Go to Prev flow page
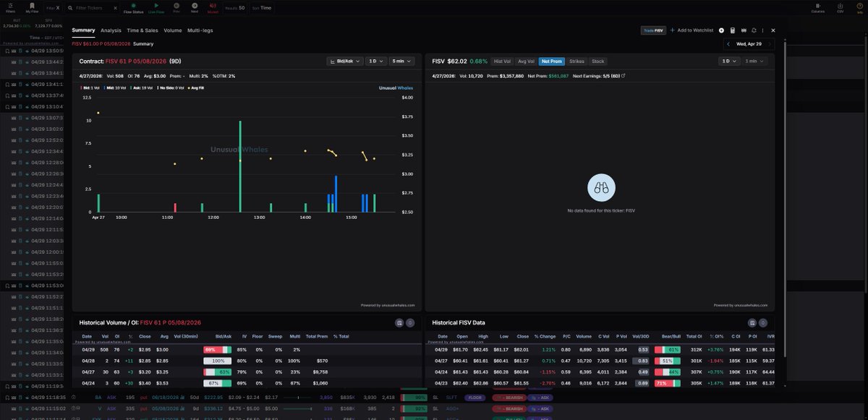Viewport: 868px width, 420px height. point(176,5)
